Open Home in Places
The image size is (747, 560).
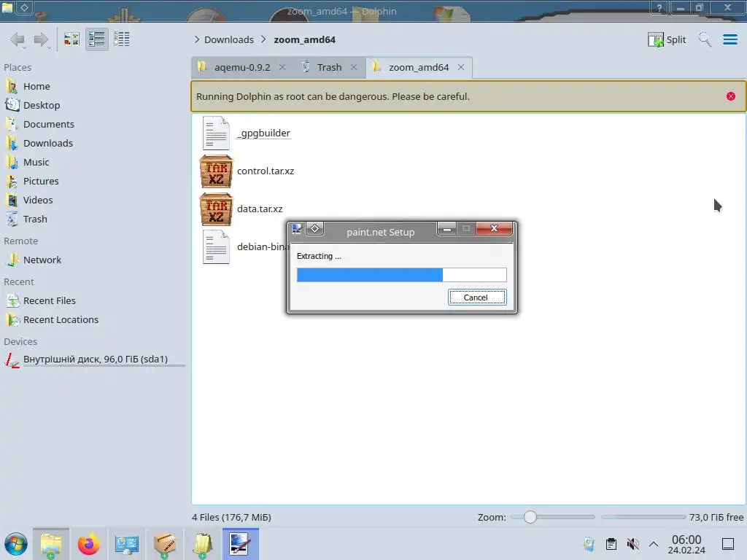click(36, 86)
